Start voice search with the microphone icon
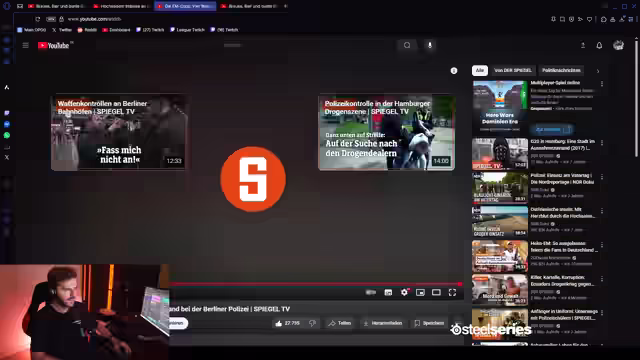Screen dimensions: 640x360 [x=429, y=45]
